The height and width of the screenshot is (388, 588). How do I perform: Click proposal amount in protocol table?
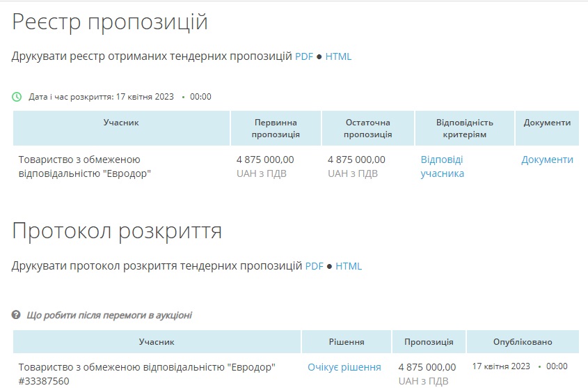(427, 367)
